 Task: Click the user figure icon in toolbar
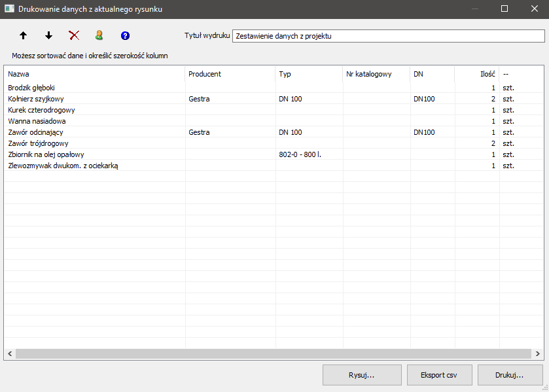click(x=99, y=35)
